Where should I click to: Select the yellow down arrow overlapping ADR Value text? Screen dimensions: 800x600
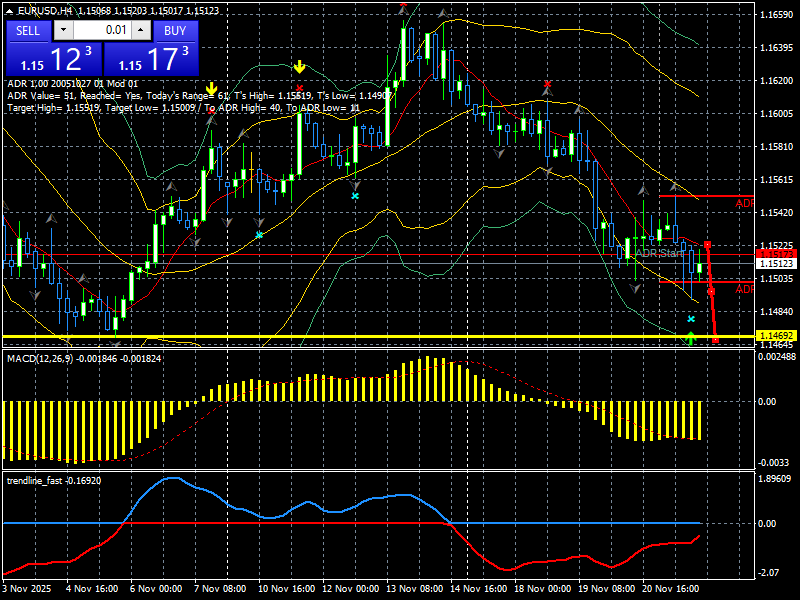pyautogui.click(x=211, y=88)
